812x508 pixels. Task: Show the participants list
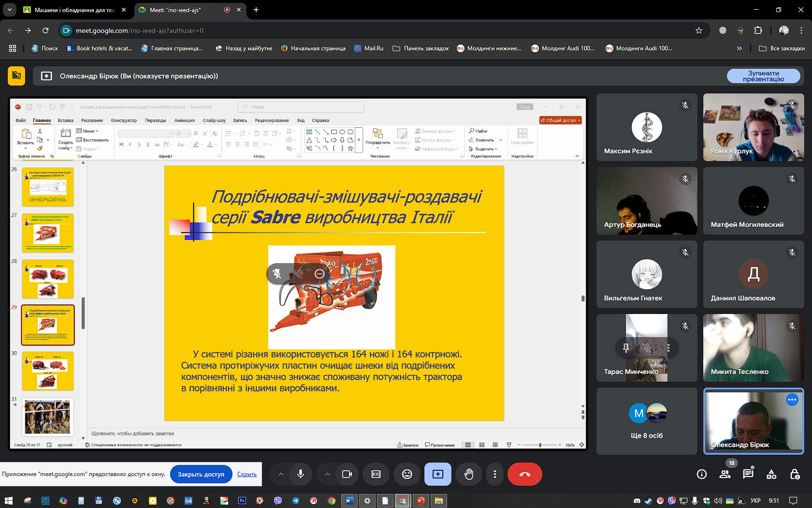click(725, 475)
